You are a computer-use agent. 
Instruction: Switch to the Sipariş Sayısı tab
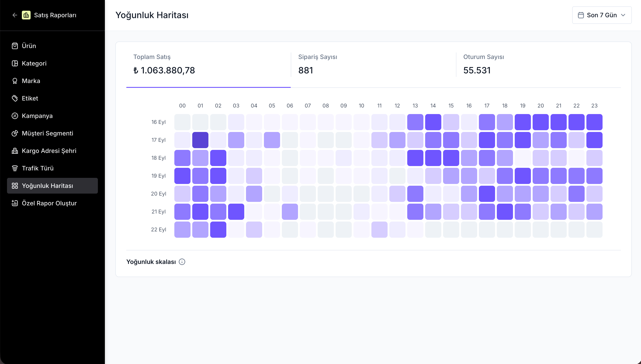(373, 65)
